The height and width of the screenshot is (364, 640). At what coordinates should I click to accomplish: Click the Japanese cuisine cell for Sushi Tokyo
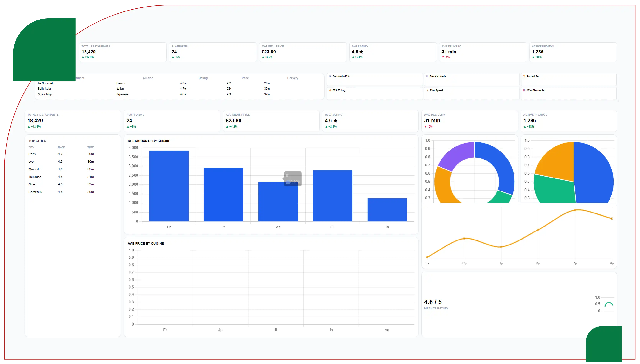tap(122, 94)
